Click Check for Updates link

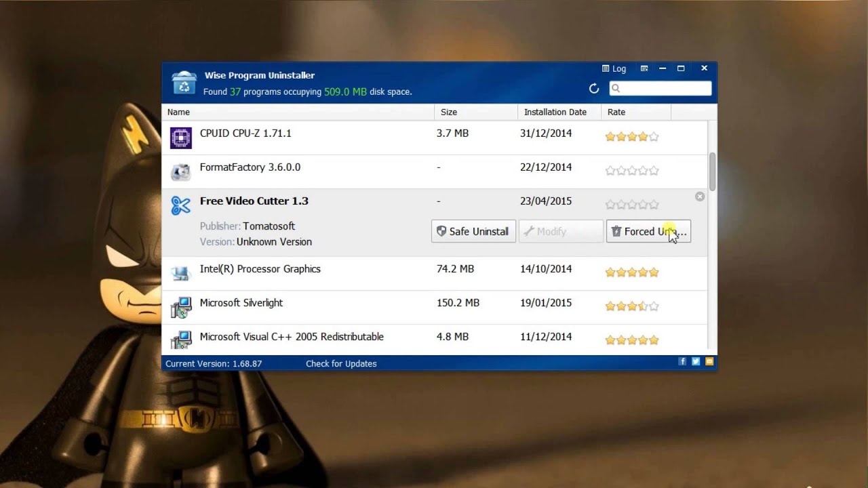coord(341,363)
